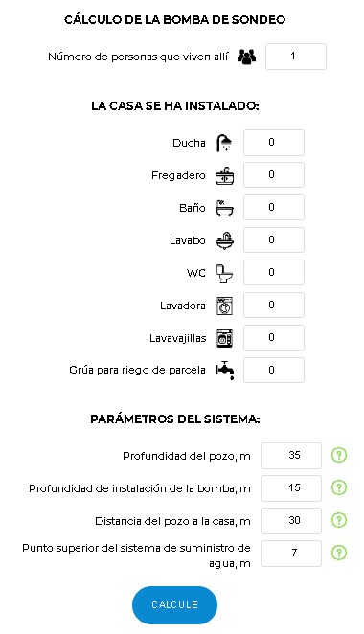
Task: Click the bathtub icon beside Baño
Action: pyautogui.click(x=224, y=208)
